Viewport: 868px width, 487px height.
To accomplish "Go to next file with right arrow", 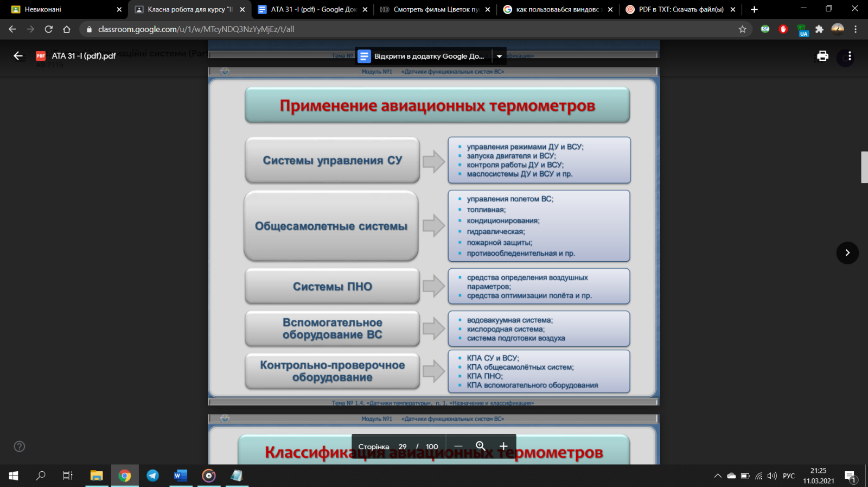I will point(847,253).
